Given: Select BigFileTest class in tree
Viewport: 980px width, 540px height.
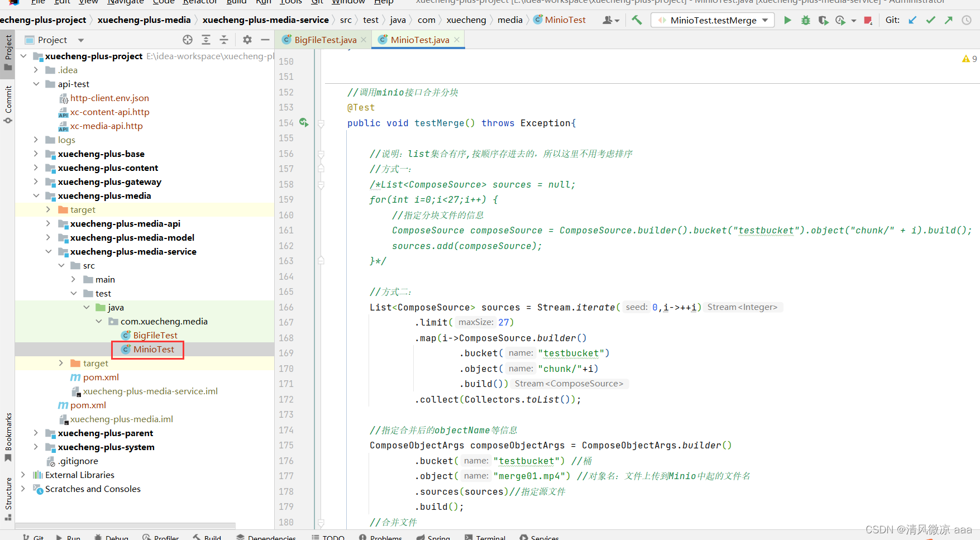Looking at the screenshot, I should tap(155, 335).
